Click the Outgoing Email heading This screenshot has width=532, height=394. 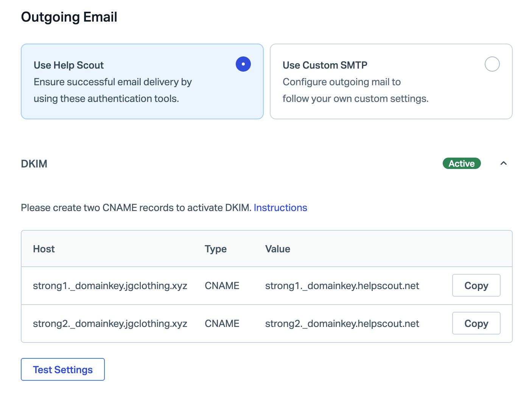[x=69, y=17]
